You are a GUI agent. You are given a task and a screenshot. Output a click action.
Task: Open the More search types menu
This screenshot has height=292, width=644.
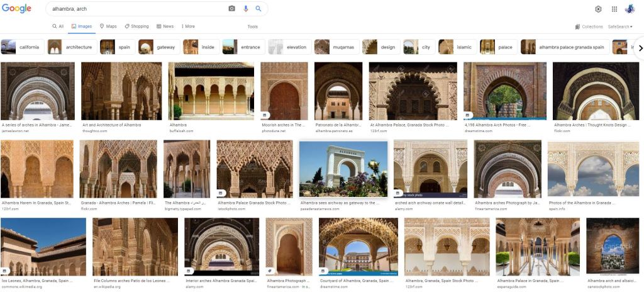(x=188, y=26)
